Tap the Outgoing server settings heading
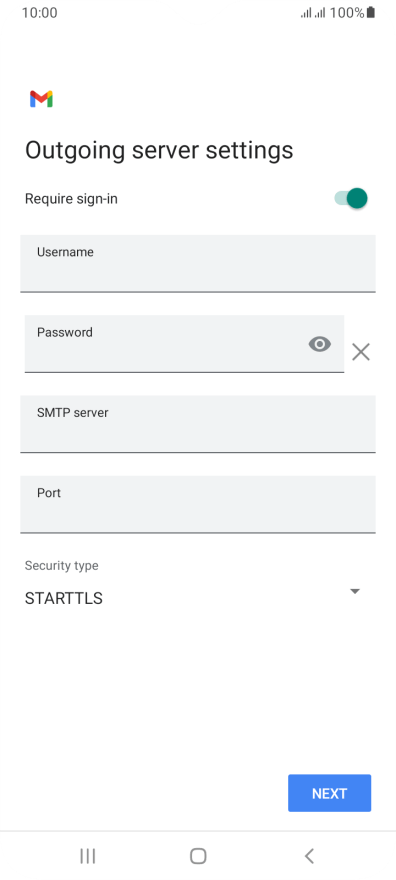 point(159,151)
